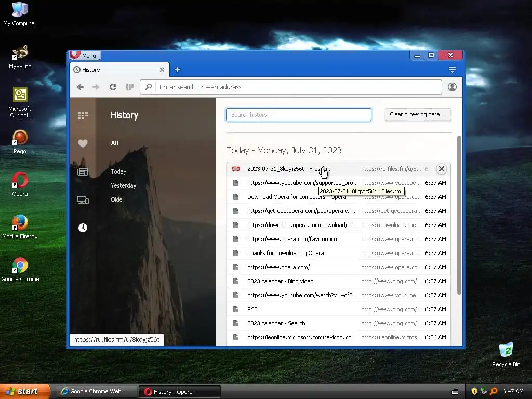Remove the Files.fm history entry
The image size is (532, 399).
pyautogui.click(x=441, y=169)
